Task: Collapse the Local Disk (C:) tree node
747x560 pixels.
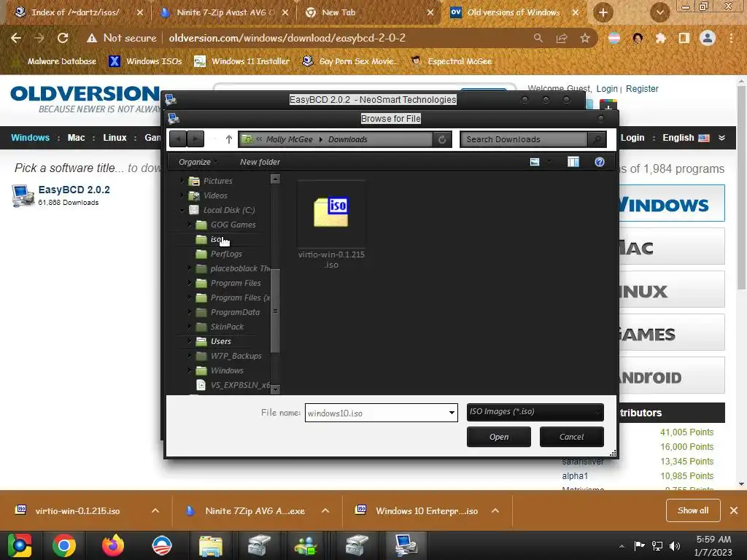Action: click(182, 210)
